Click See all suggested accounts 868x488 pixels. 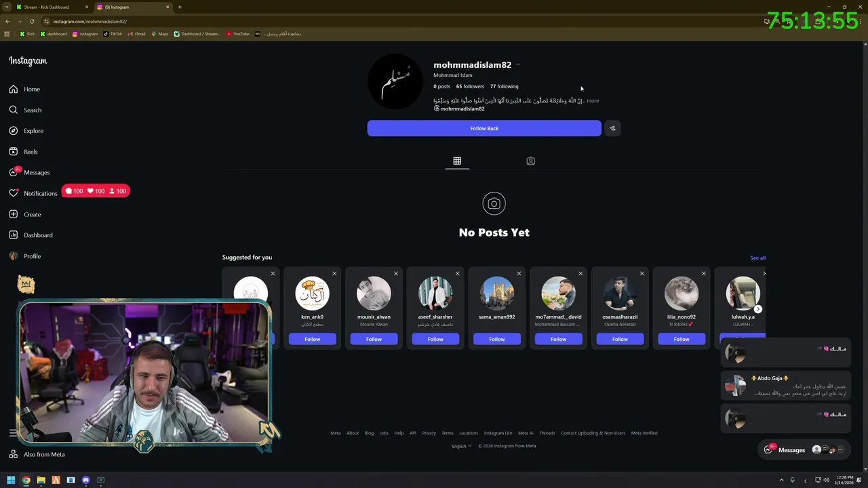pyautogui.click(x=757, y=258)
